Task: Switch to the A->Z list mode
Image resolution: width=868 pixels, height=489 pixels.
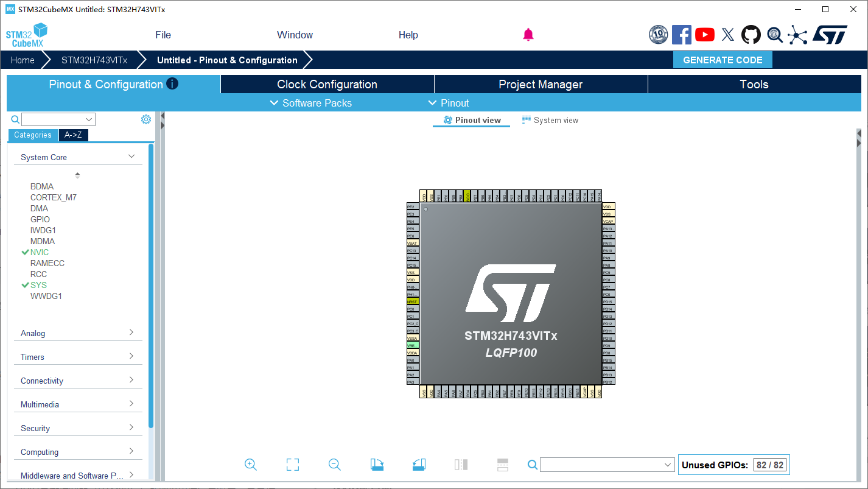Action: 73,135
